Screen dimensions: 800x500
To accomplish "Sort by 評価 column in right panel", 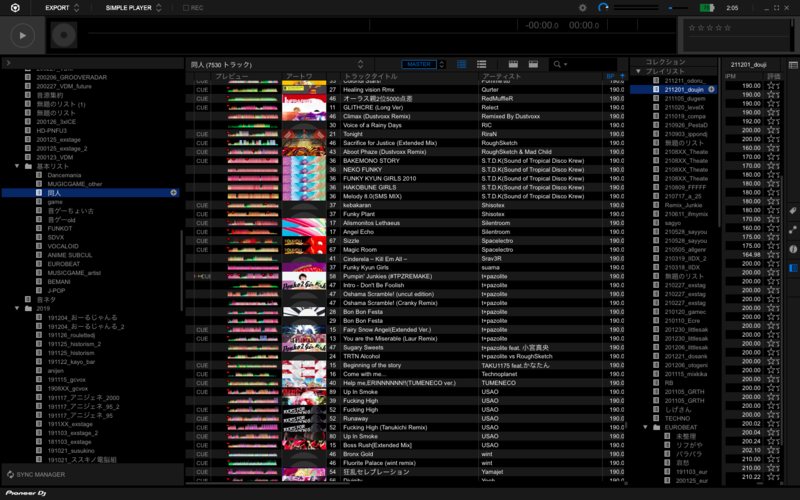I will pyautogui.click(x=773, y=76).
